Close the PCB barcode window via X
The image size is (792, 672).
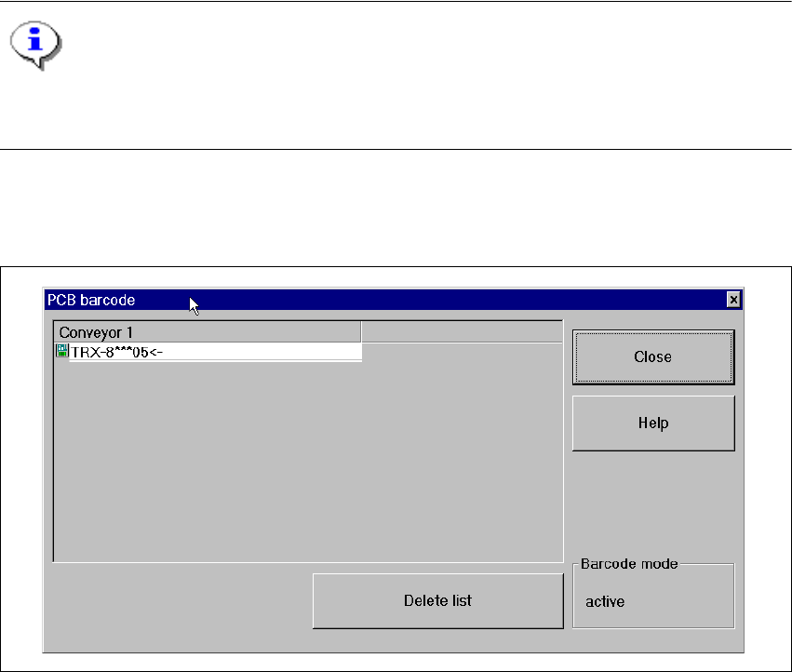(x=733, y=300)
